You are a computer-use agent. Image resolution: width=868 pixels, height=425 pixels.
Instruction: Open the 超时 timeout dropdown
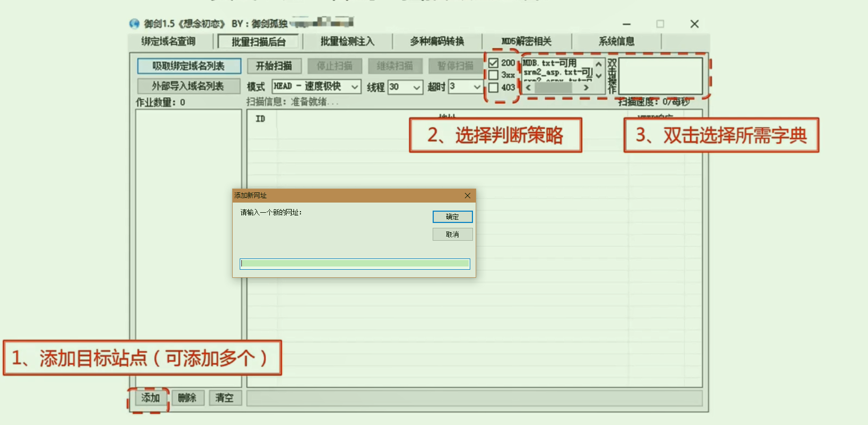point(465,87)
